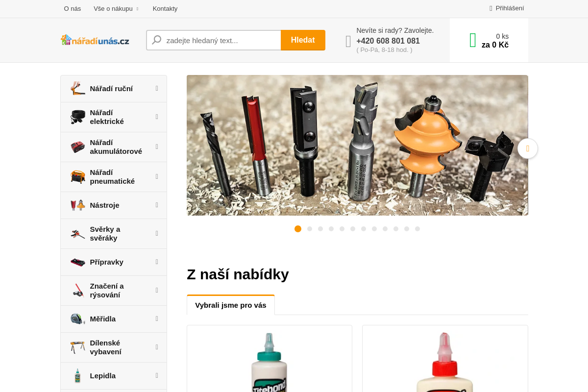Screen dimensions: 588x392
Task: Click the orange Hledat button
Action: (x=303, y=40)
